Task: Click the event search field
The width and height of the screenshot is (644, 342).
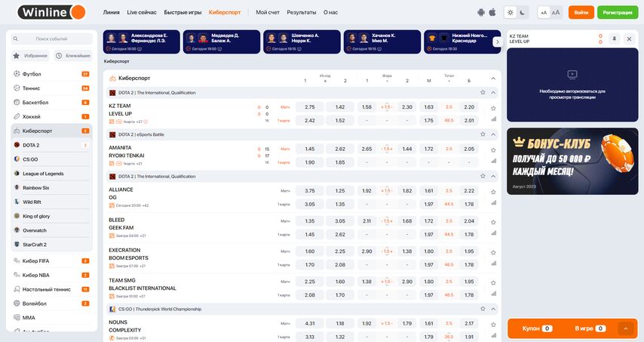Action: (x=51, y=39)
